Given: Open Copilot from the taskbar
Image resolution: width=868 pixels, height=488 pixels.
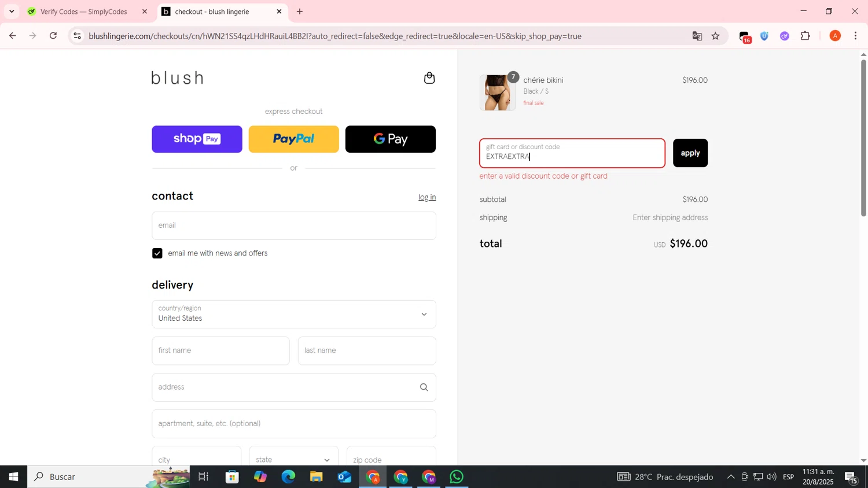Looking at the screenshot, I should pyautogui.click(x=260, y=477).
